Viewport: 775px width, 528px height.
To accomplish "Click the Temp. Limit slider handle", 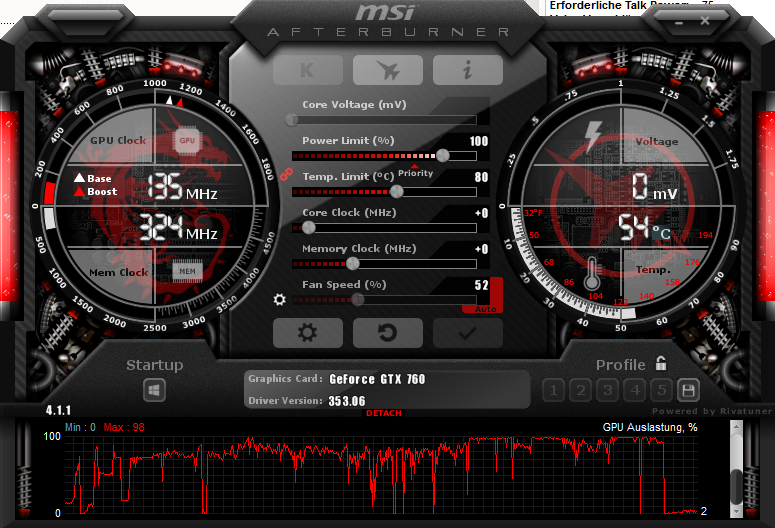I will click(x=396, y=191).
